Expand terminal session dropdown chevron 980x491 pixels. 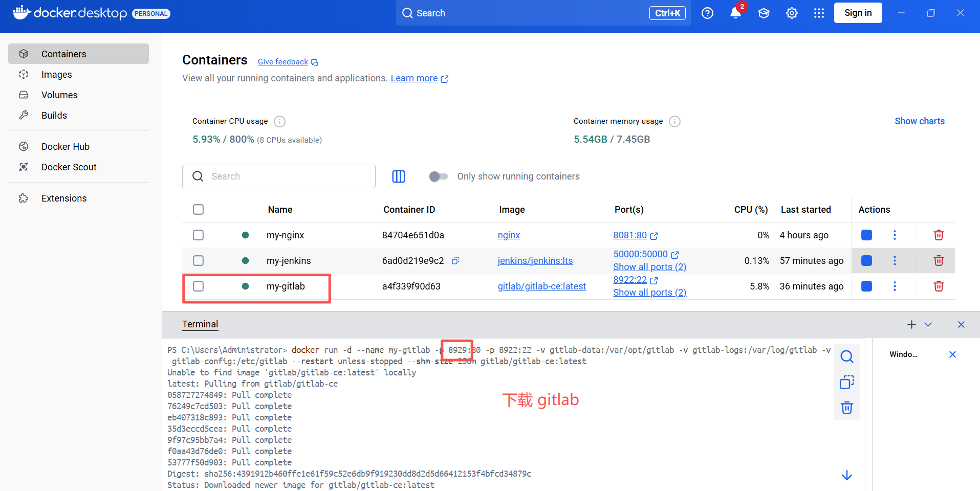[x=928, y=324]
